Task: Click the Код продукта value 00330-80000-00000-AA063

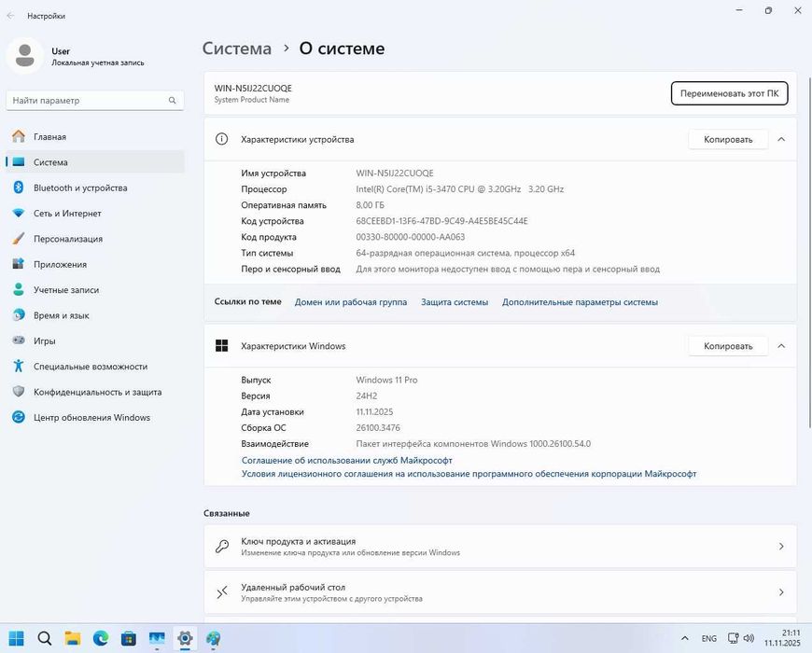Action: click(x=410, y=237)
